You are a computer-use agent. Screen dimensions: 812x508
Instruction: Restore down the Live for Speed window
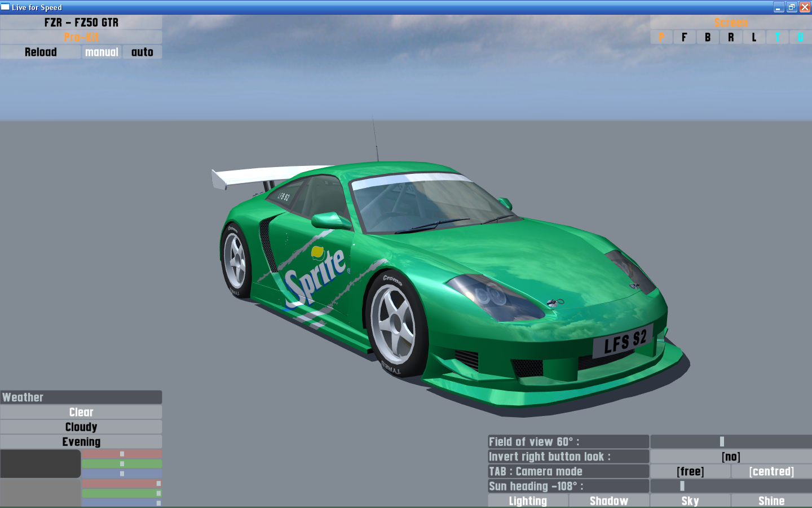[x=792, y=7]
